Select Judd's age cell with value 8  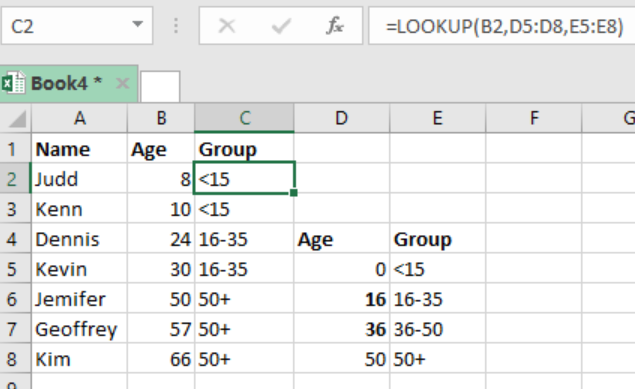click(x=161, y=179)
